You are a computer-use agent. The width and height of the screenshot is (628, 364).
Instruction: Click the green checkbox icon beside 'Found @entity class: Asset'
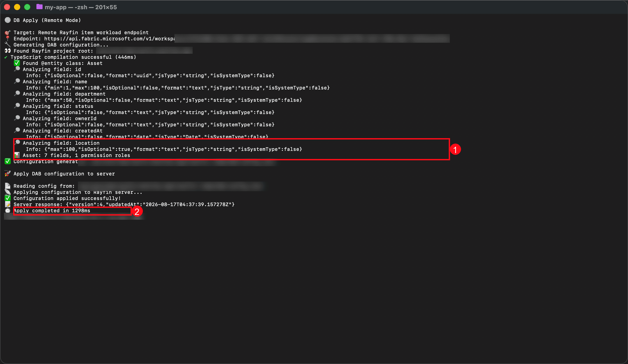(17, 63)
